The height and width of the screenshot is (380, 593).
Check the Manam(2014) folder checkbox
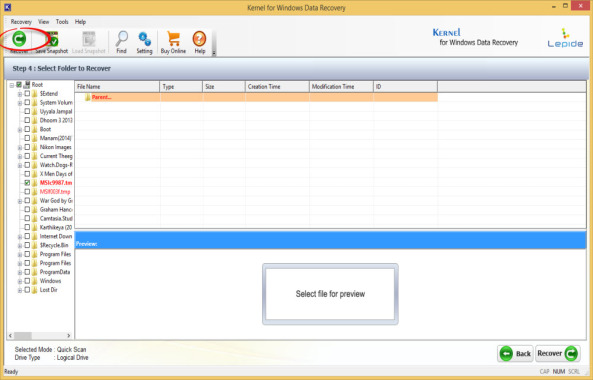[27, 138]
